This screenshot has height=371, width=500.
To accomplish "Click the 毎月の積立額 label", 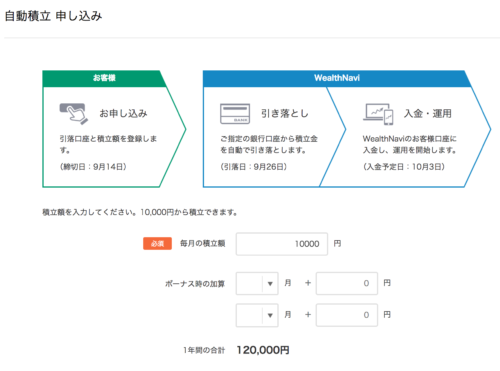I will 202,244.
